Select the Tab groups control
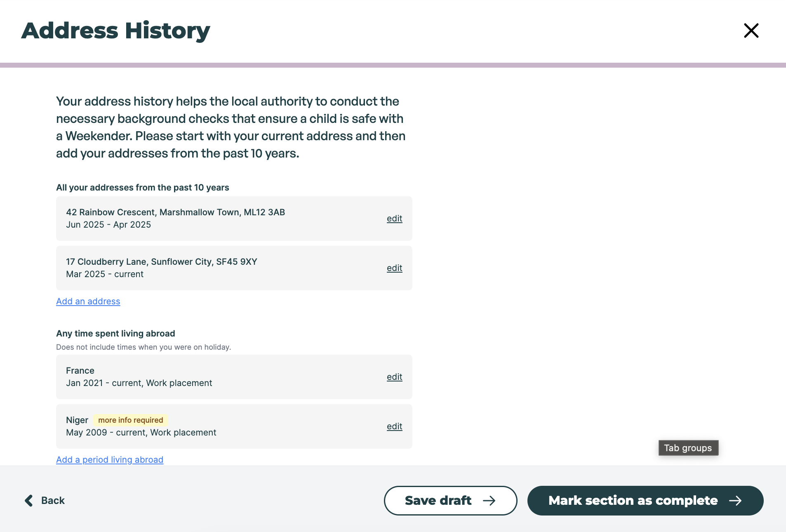Viewport: 786px width, 532px height. [688, 448]
